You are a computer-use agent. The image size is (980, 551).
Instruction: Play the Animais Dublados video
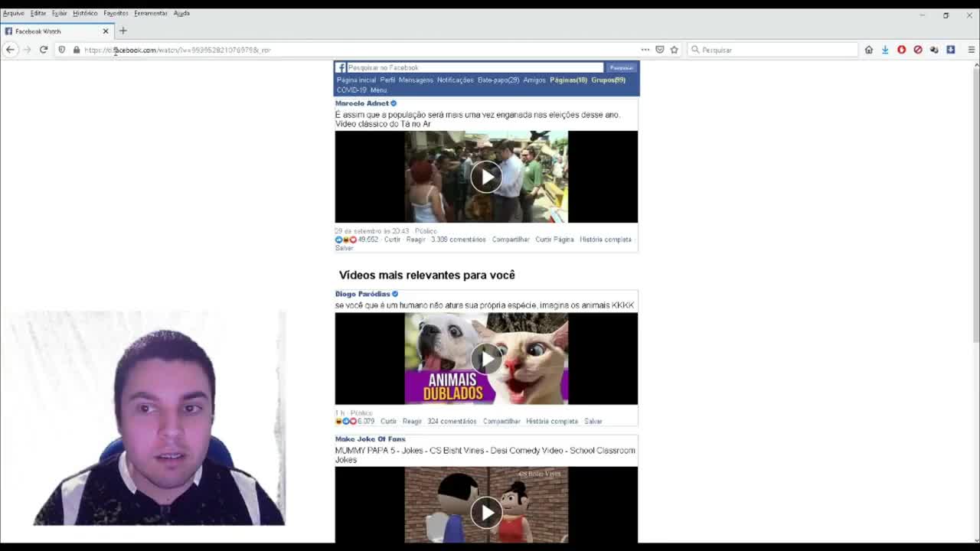(x=486, y=359)
